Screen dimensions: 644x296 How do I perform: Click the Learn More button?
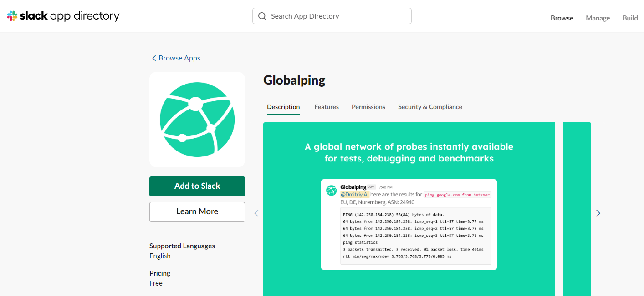coord(197,211)
